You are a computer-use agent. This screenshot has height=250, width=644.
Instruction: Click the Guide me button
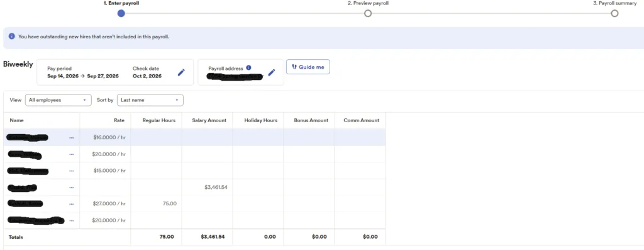point(308,67)
